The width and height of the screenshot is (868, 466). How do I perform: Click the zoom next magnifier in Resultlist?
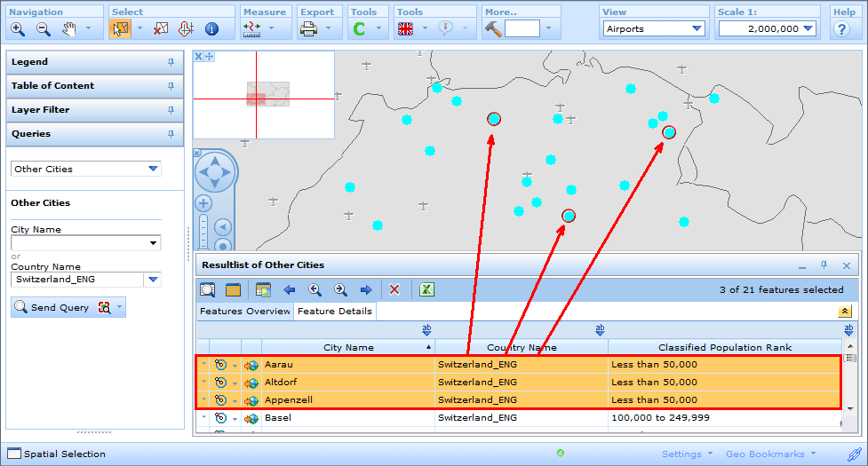click(x=340, y=289)
